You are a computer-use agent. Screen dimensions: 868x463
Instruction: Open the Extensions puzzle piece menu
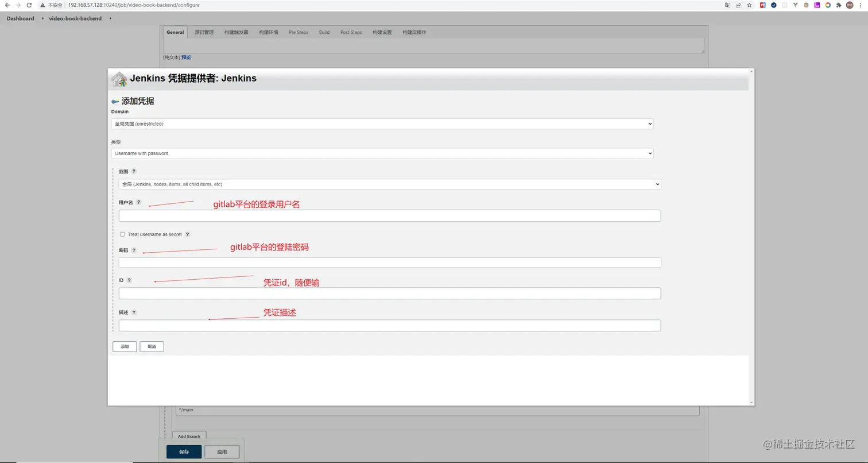coord(839,5)
